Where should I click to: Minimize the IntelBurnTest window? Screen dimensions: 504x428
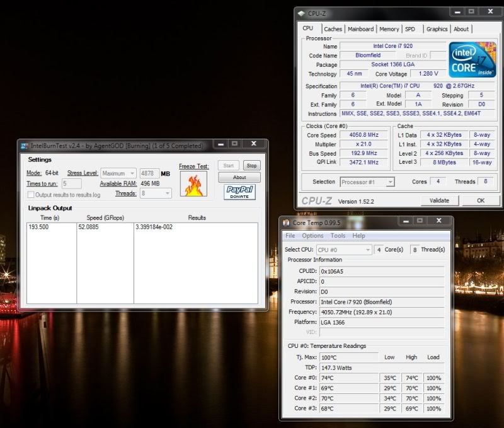tap(221, 144)
